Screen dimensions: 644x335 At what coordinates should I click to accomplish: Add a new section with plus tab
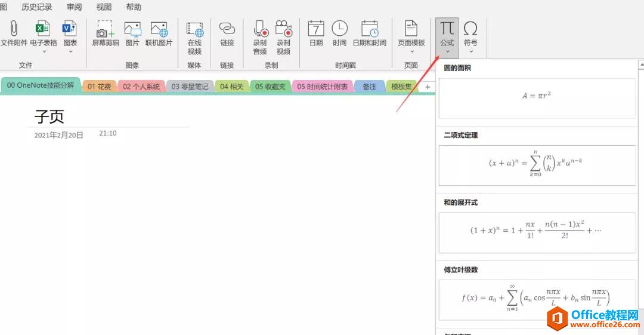(x=428, y=87)
